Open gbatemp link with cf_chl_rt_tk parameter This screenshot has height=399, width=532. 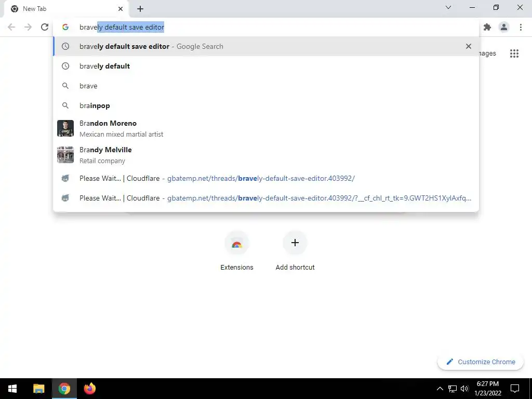[x=266, y=198]
